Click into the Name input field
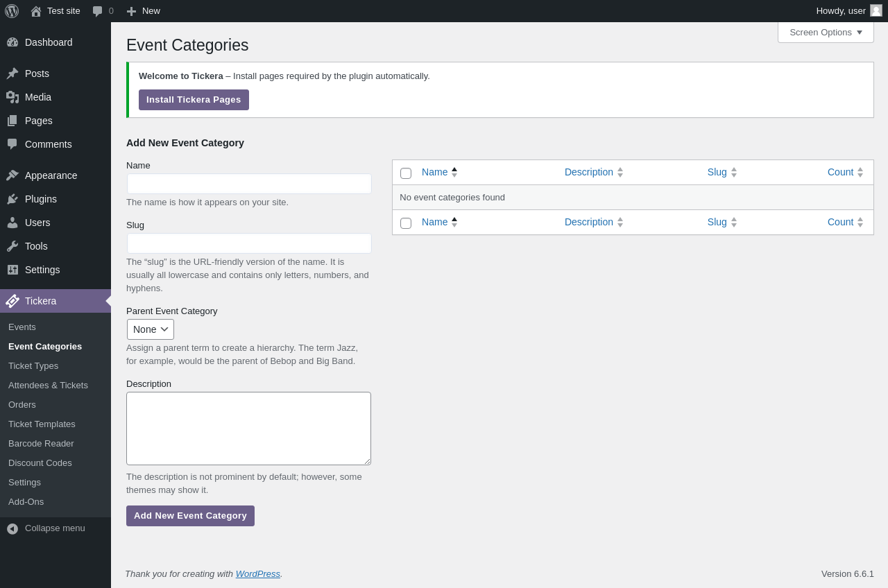This screenshot has width=888, height=588. point(249,184)
